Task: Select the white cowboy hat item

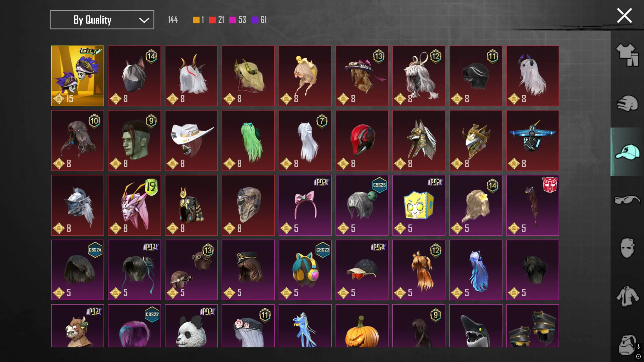Action: pyautogui.click(x=191, y=140)
